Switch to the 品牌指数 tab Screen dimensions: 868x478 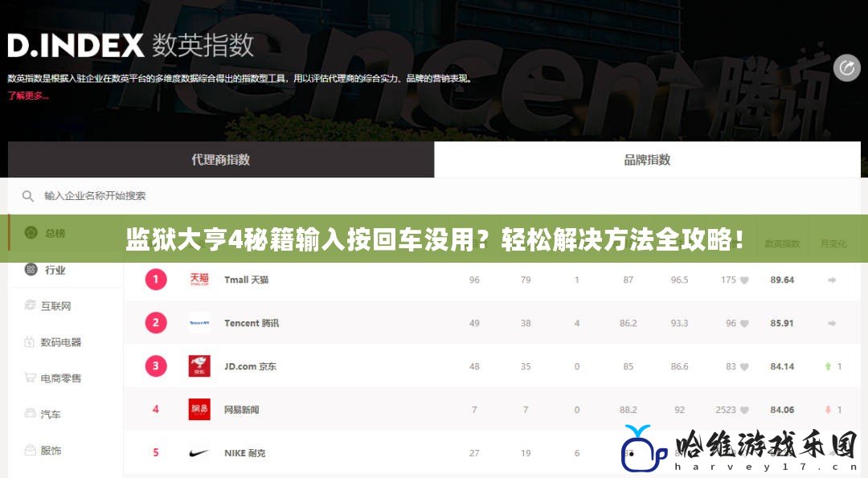(647, 160)
